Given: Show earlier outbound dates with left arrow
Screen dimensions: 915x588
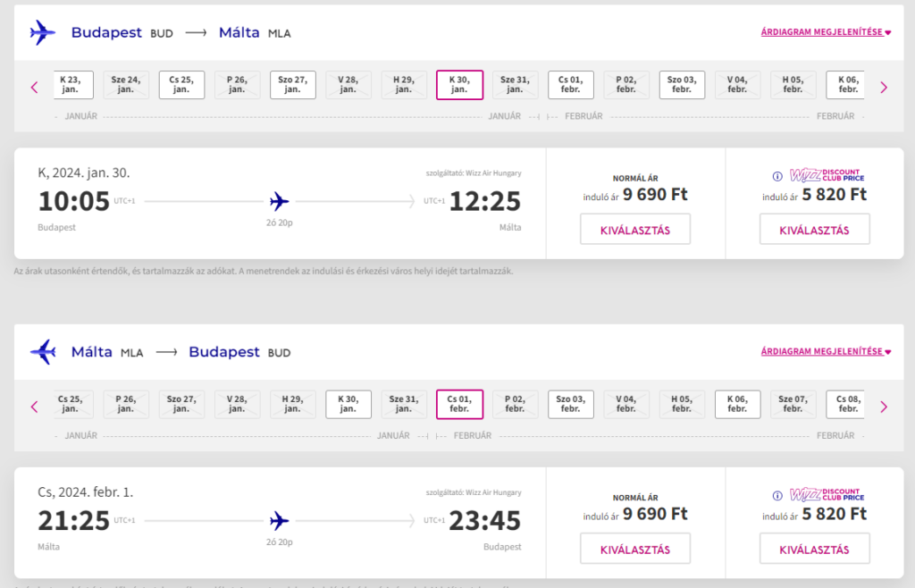Looking at the screenshot, I should point(34,88).
